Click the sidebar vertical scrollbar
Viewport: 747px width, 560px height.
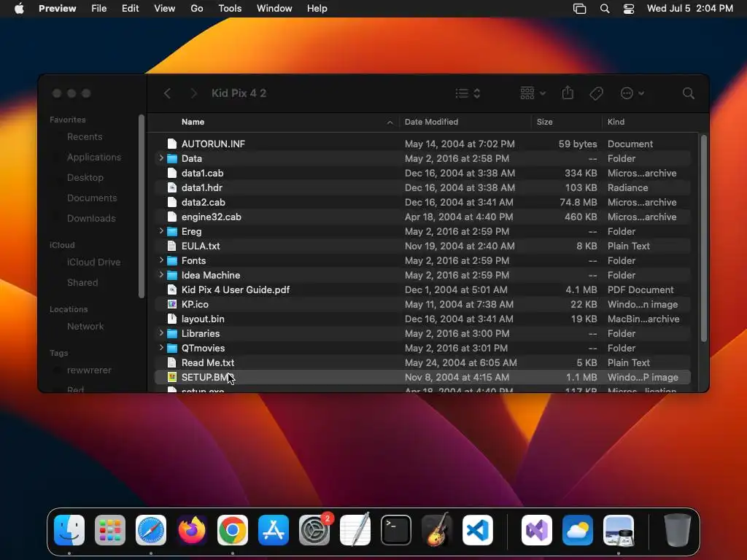click(141, 206)
